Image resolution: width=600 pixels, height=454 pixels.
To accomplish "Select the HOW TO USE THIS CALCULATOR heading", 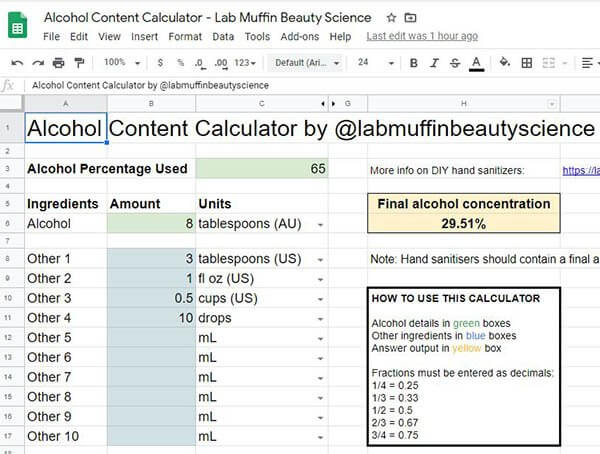I will point(456,299).
